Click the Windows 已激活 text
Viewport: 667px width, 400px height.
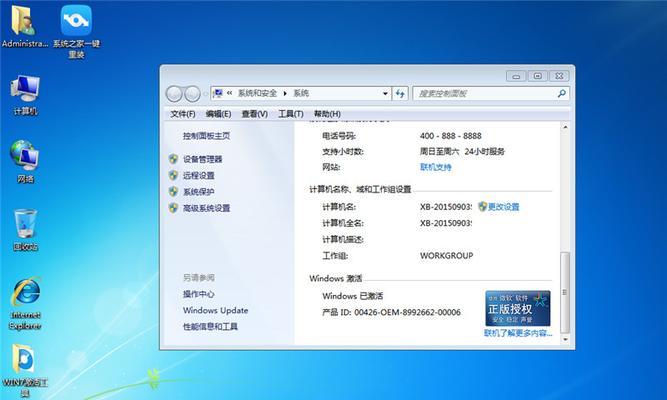point(353,296)
